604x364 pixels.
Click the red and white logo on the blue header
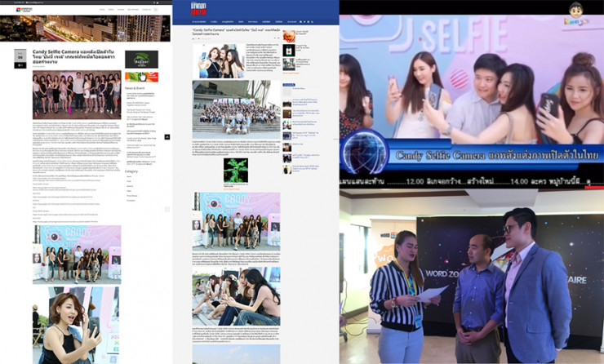pyautogui.click(x=198, y=9)
